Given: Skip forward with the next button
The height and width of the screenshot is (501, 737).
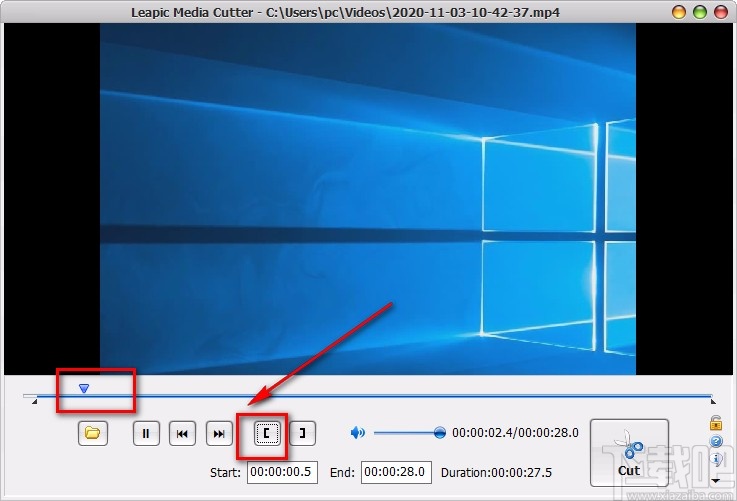Looking at the screenshot, I should [x=219, y=433].
